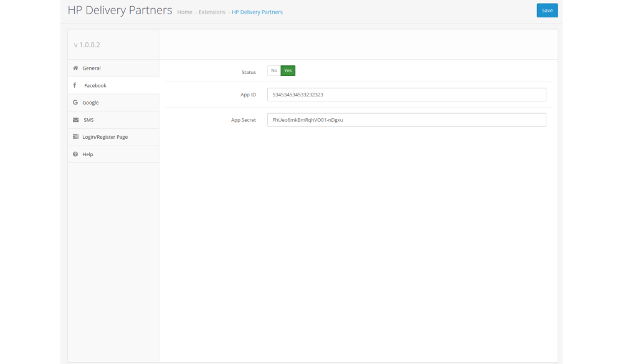Focus the App ID input field
623x364 pixels.
(406, 95)
